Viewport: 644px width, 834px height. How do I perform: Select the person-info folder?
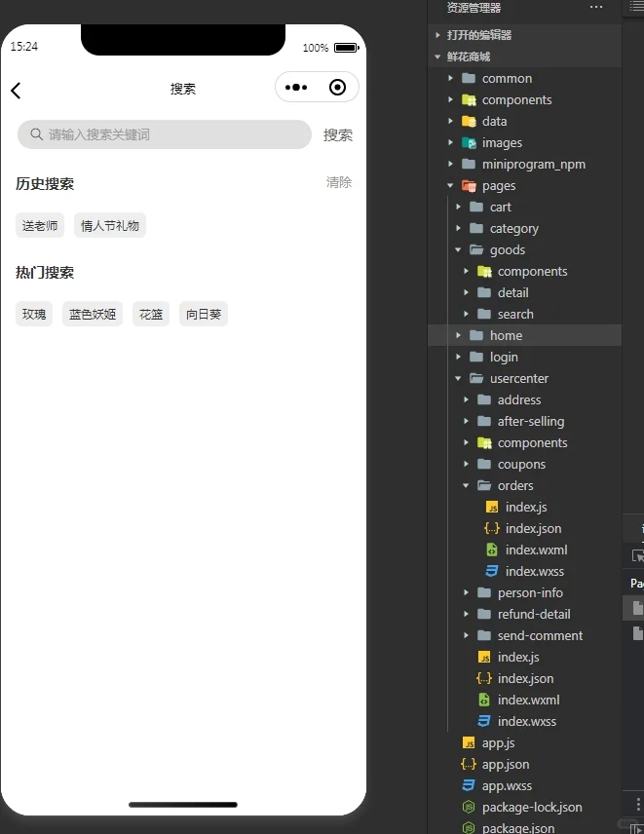[x=524, y=592]
